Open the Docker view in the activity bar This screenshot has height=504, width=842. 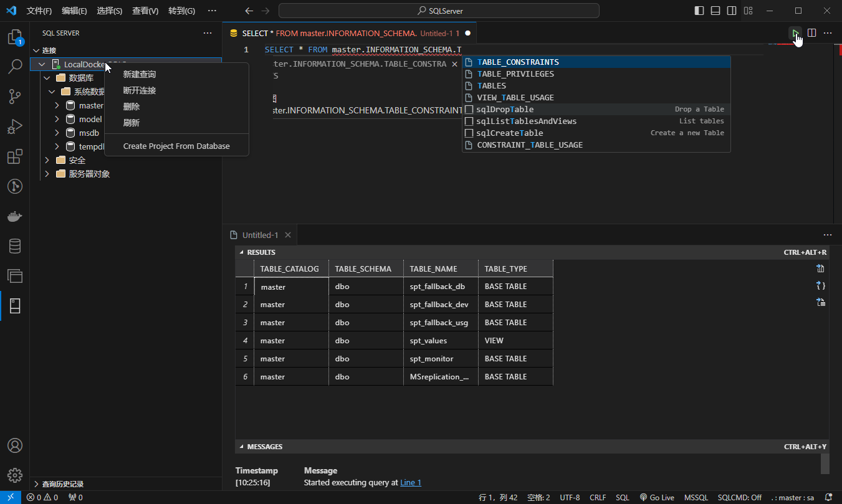pos(15,216)
